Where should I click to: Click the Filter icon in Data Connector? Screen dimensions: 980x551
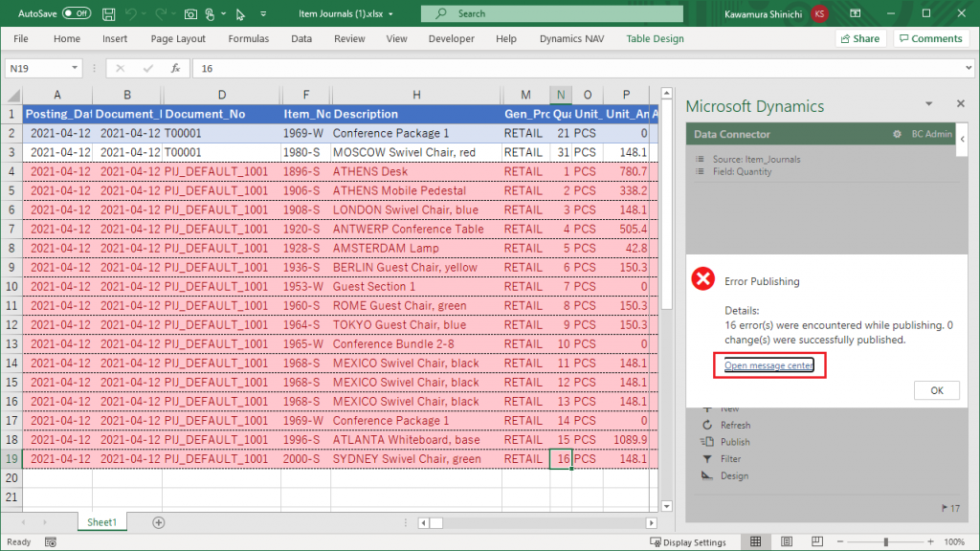pos(707,458)
